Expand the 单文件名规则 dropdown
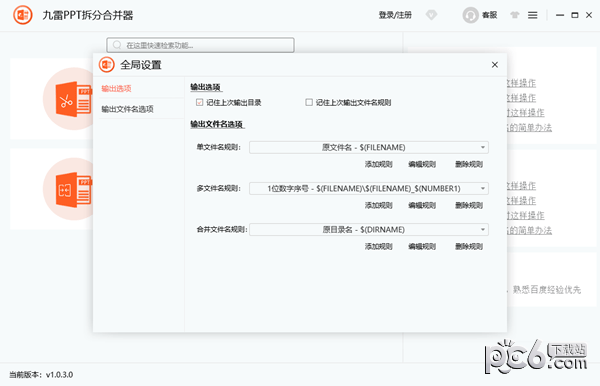 pyautogui.click(x=483, y=147)
